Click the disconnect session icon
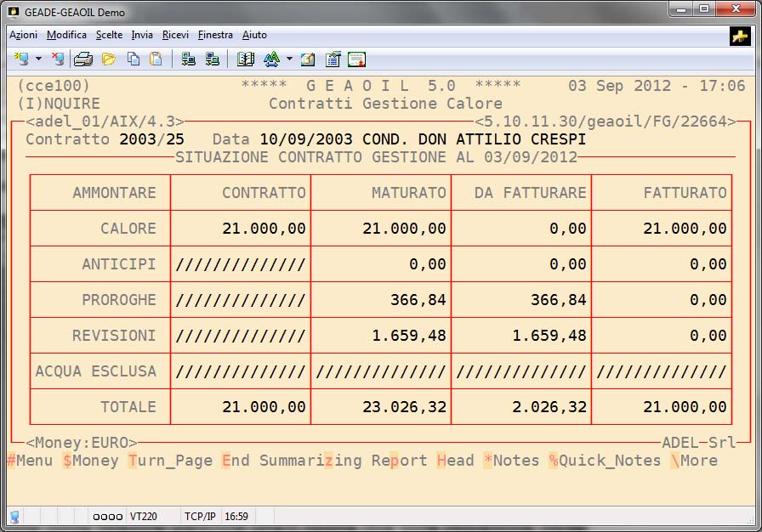The width and height of the screenshot is (762, 532). click(57, 59)
